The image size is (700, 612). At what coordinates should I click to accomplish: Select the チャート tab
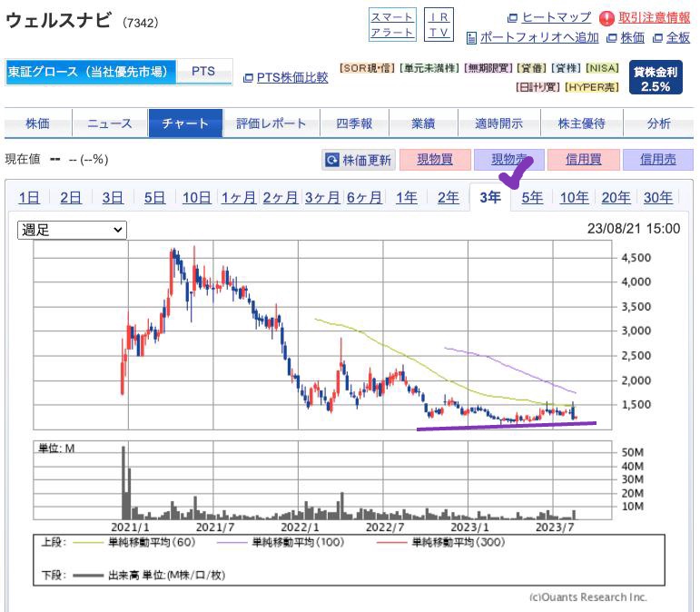pos(185,123)
